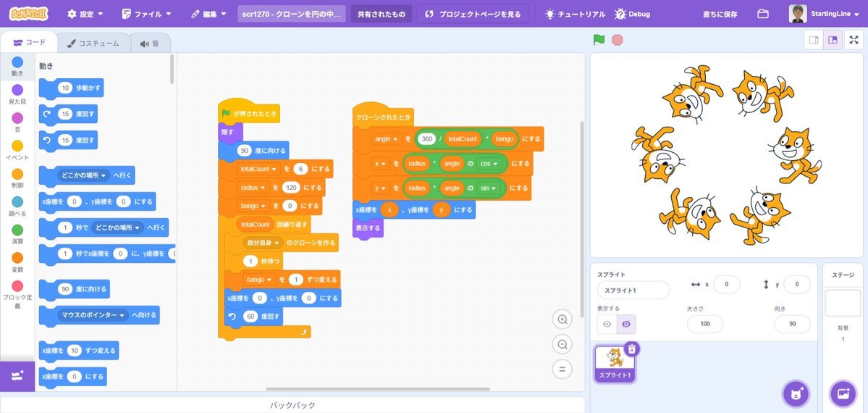The image size is (868, 413).
Task: Stop the project with the red stop icon
Action: [x=618, y=40]
